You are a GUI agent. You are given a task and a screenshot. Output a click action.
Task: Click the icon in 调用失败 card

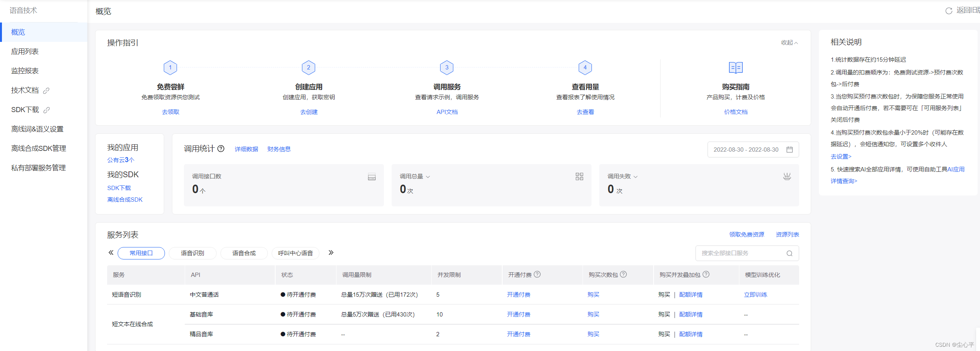tap(787, 176)
